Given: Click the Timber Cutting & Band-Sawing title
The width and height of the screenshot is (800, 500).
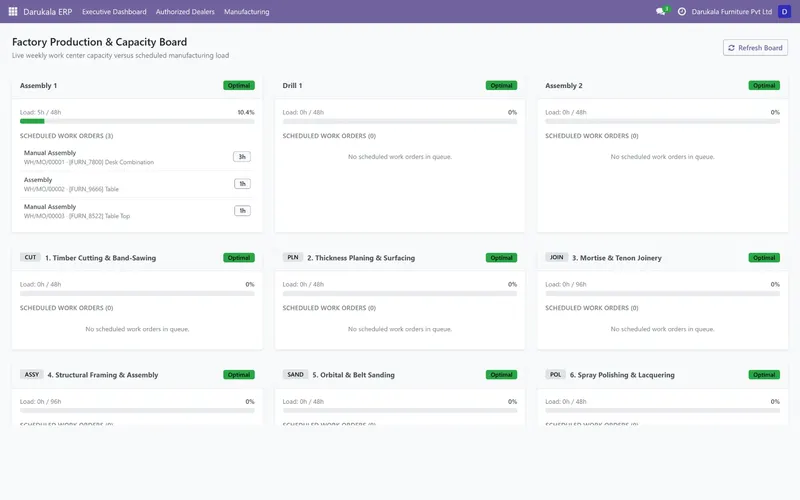Looking at the screenshot, I should click(x=101, y=258).
